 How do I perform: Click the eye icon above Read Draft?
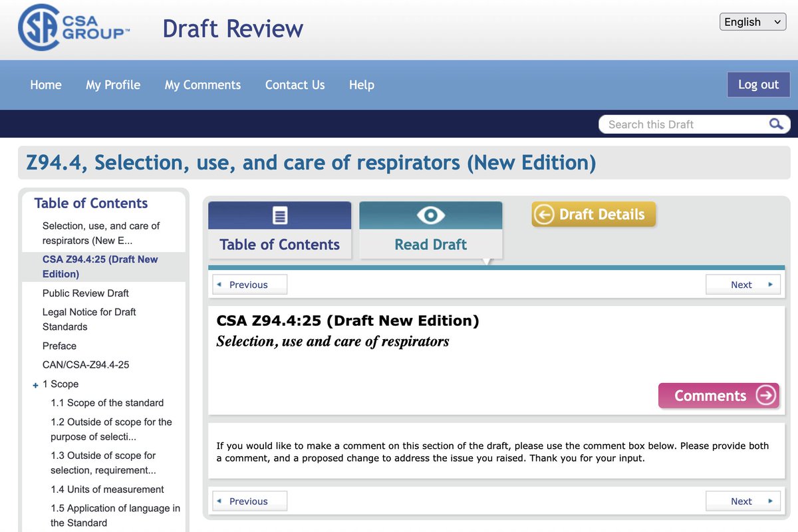[x=430, y=214]
